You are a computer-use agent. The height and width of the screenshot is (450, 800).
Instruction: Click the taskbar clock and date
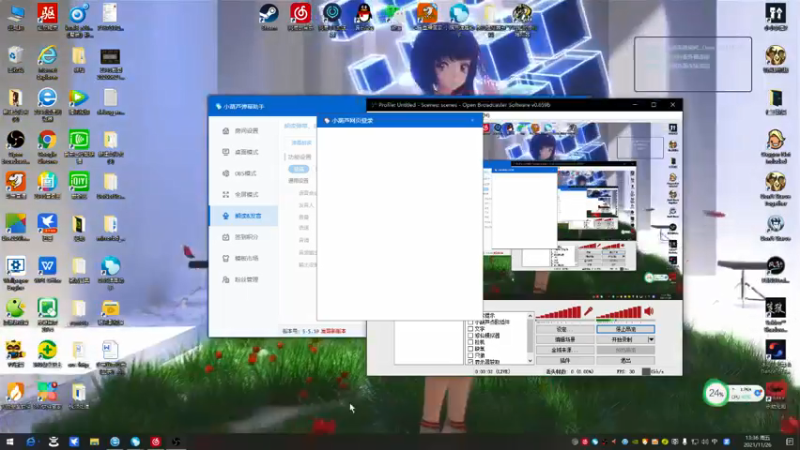pos(757,441)
